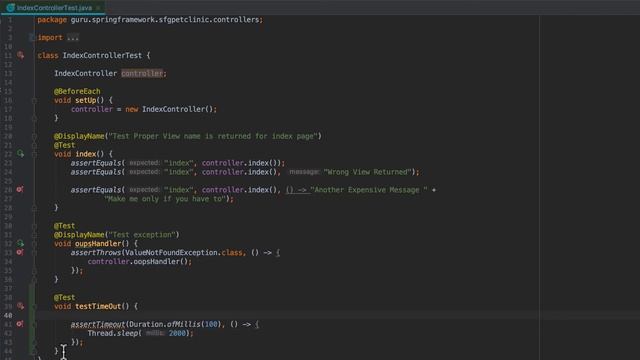
Task: Run oopsHandler() test from line 32 gutter icon
Action: (20, 244)
